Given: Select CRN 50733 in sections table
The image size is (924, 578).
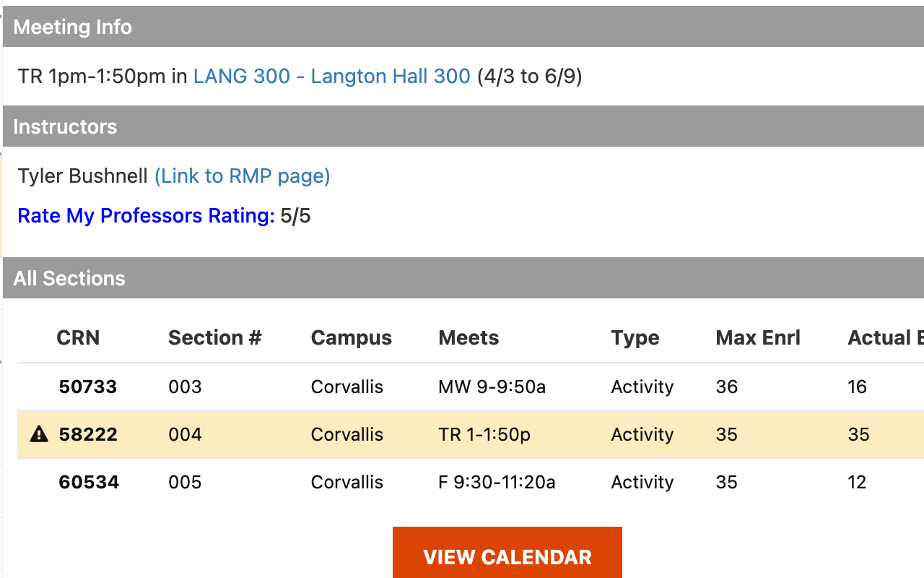Looking at the screenshot, I should coord(471,387).
